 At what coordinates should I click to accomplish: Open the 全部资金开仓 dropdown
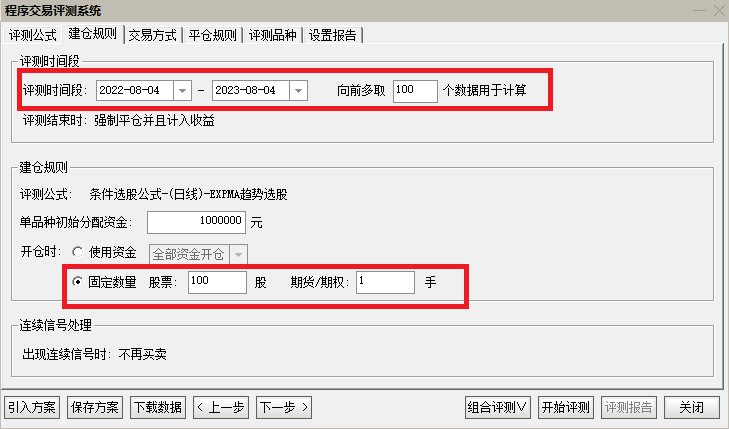click(238, 254)
